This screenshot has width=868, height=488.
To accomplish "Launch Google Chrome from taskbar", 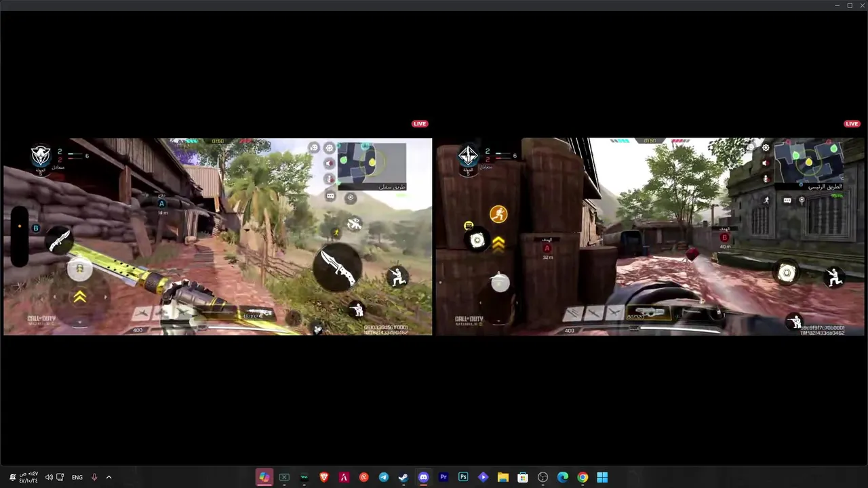I will click(583, 477).
